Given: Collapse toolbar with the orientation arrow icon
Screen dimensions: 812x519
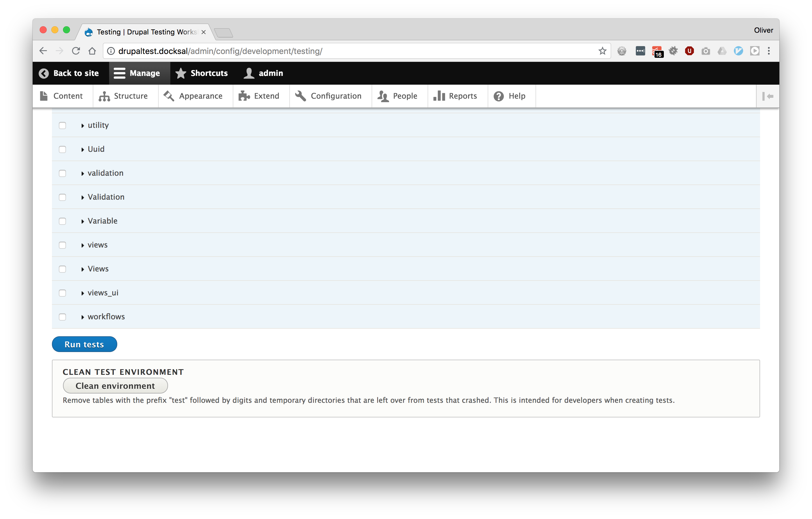Looking at the screenshot, I should coord(767,96).
